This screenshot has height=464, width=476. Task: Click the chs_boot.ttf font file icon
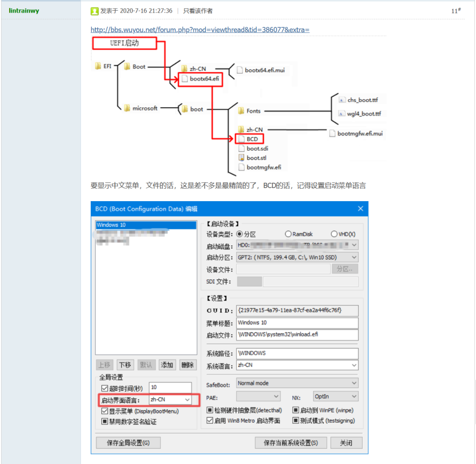tap(342, 100)
